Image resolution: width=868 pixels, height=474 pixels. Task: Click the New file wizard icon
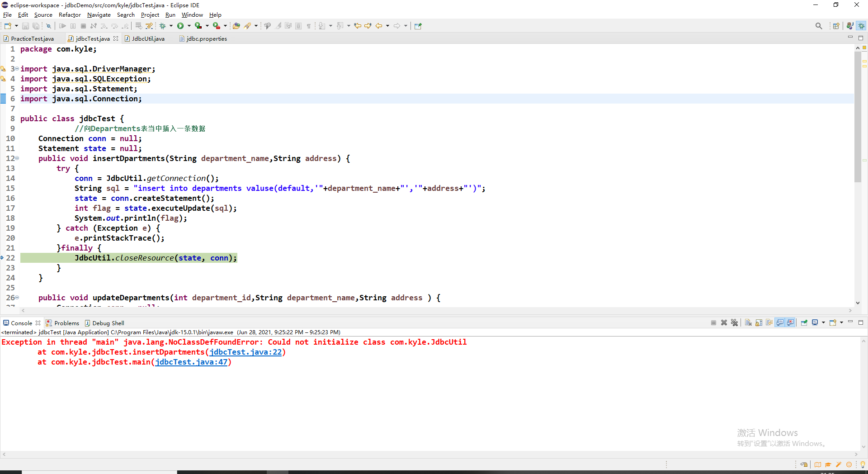click(8, 26)
